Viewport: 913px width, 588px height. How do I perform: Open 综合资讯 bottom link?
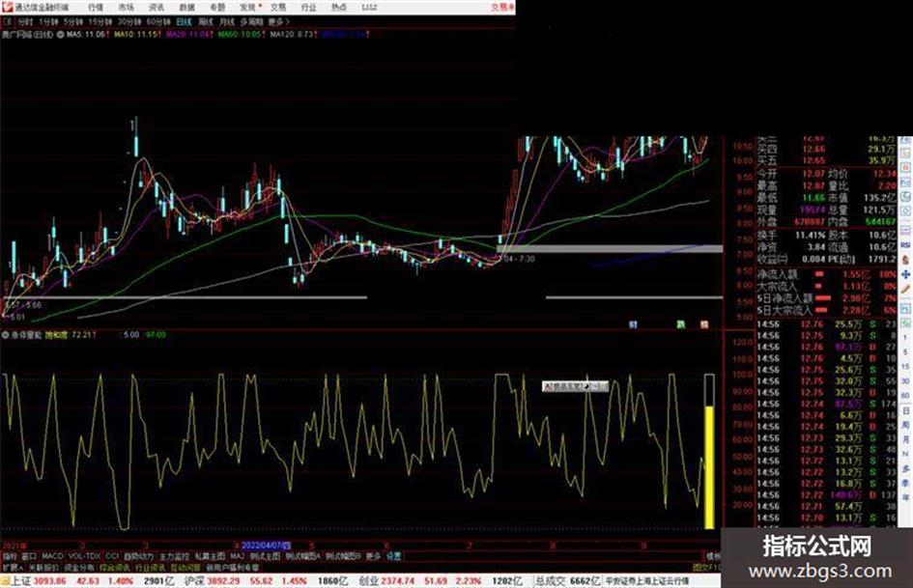115,567
